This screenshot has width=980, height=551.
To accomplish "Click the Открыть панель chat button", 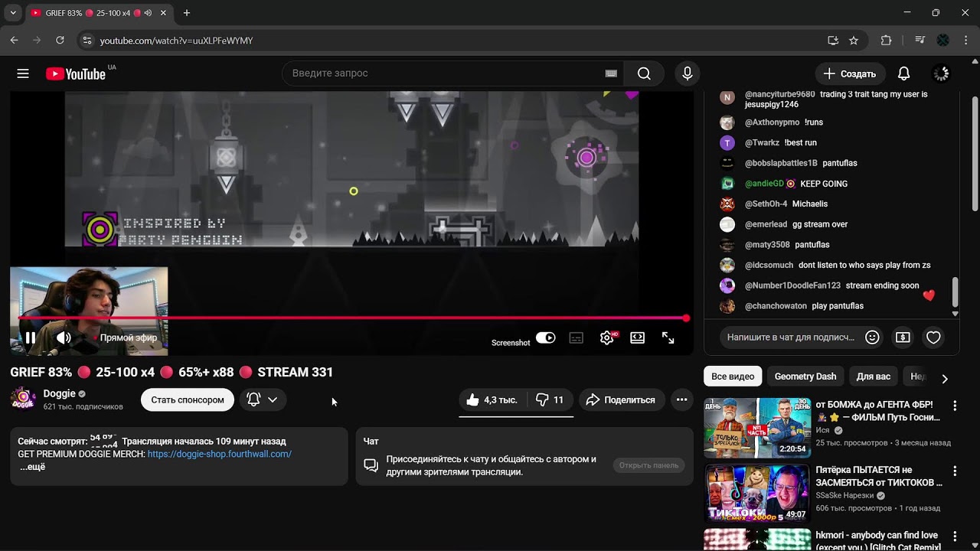I will (649, 465).
